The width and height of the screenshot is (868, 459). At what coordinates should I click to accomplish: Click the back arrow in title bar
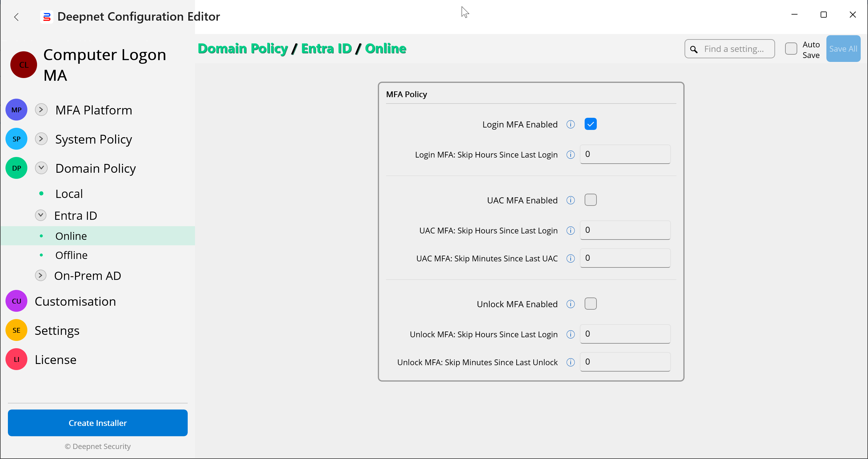pyautogui.click(x=16, y=16)
